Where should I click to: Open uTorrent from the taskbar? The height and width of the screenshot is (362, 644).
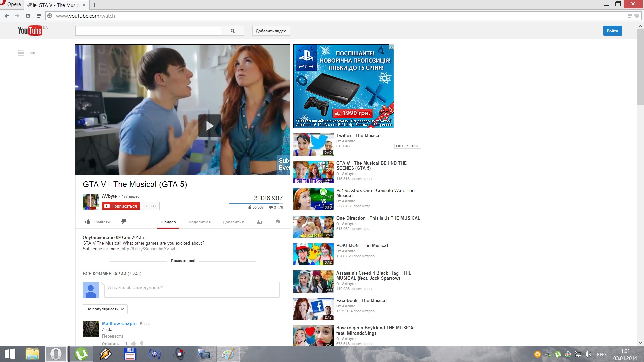(x=81, y=354)
